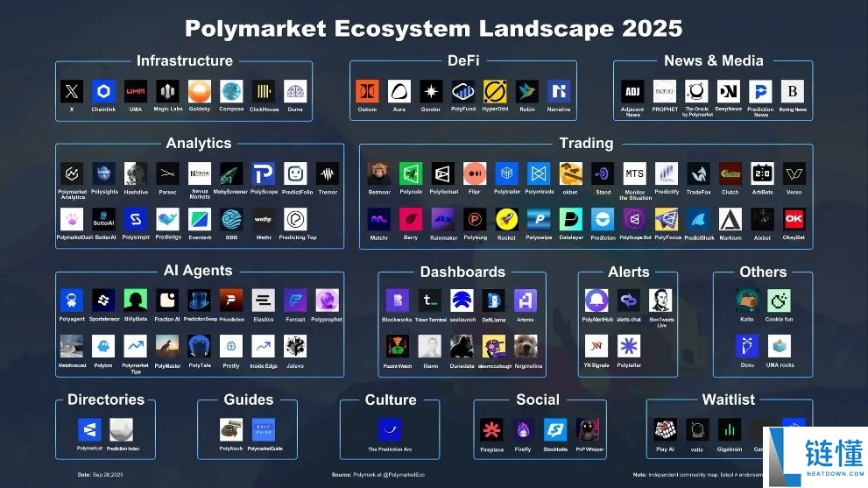The width and height of the screenshot is (868, 488).
Task: Select the Verso icon
Action: click(794, 174)
